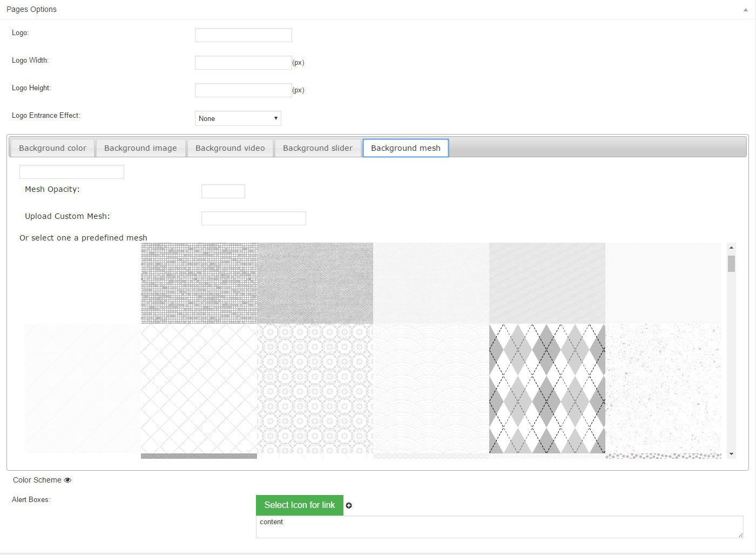This screenshot has height=555, width=756.
Task: Select the gray fabric texture mesh thumbnail
Action: pyautogui.click(x=315, y=283)
